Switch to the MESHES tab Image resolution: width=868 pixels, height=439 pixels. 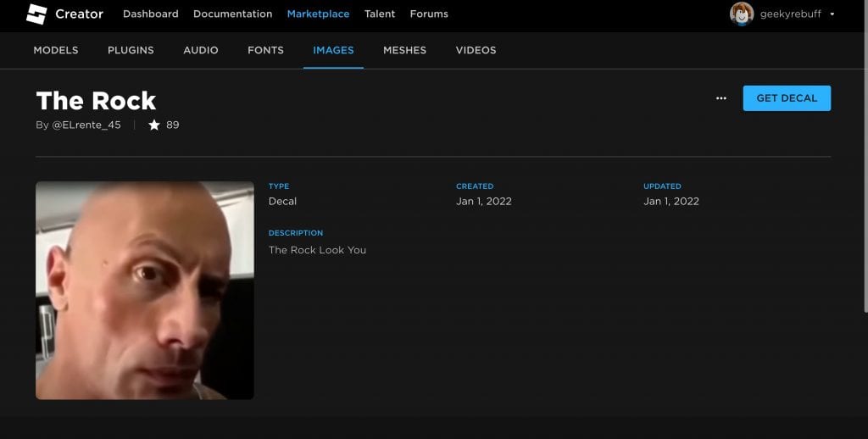point(404,50)
